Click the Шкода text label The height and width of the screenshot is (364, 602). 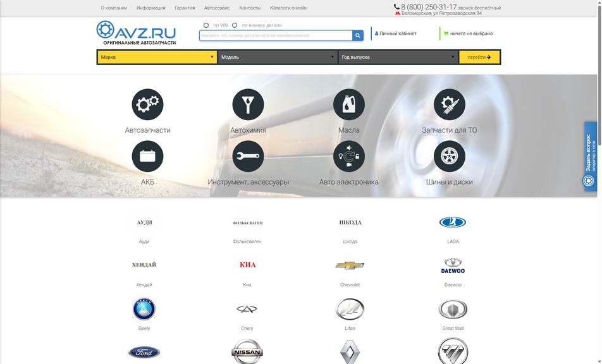pyautogui.click(x=350, y=241)
